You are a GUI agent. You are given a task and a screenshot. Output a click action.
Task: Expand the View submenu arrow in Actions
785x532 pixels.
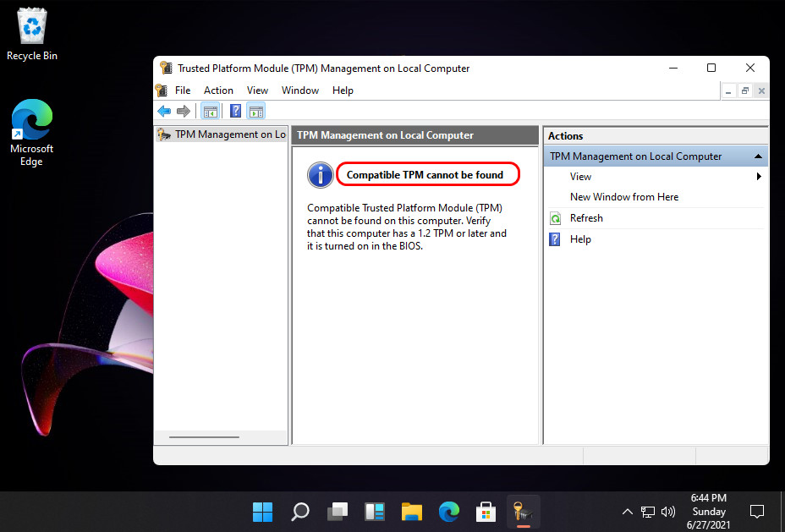pos(759,177)
